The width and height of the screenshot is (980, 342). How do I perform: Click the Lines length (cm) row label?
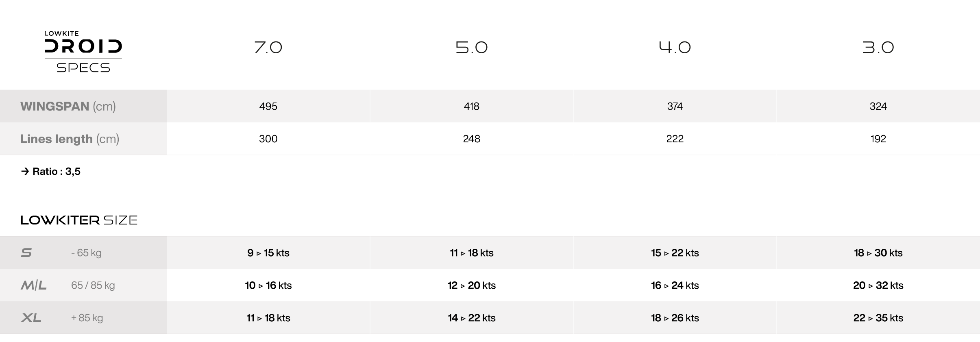tap(70, 139)
